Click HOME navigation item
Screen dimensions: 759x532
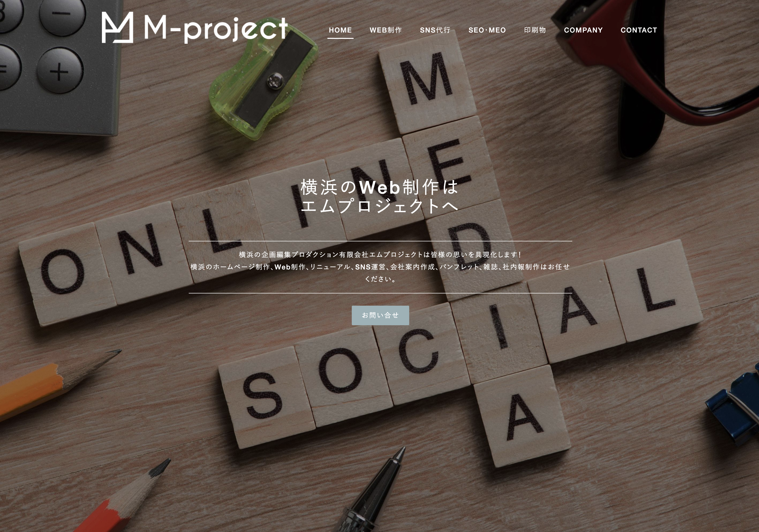point(340,30)
